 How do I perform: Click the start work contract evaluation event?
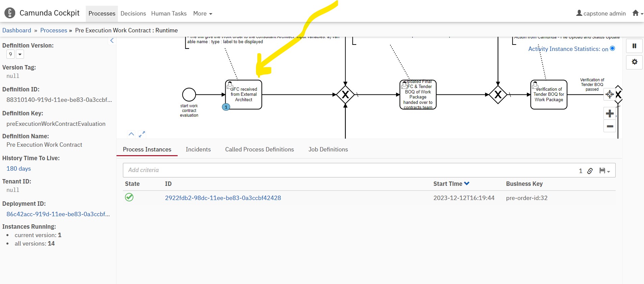point(189,95)
